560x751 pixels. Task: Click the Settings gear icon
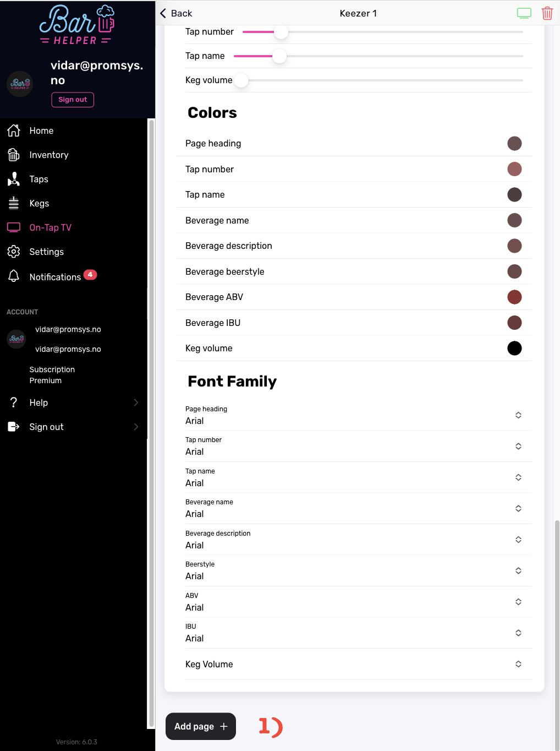tap(14, 252)
